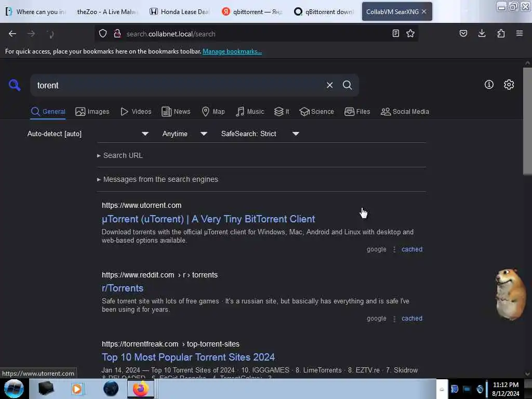Switch to the Images category

click(92, 112)
